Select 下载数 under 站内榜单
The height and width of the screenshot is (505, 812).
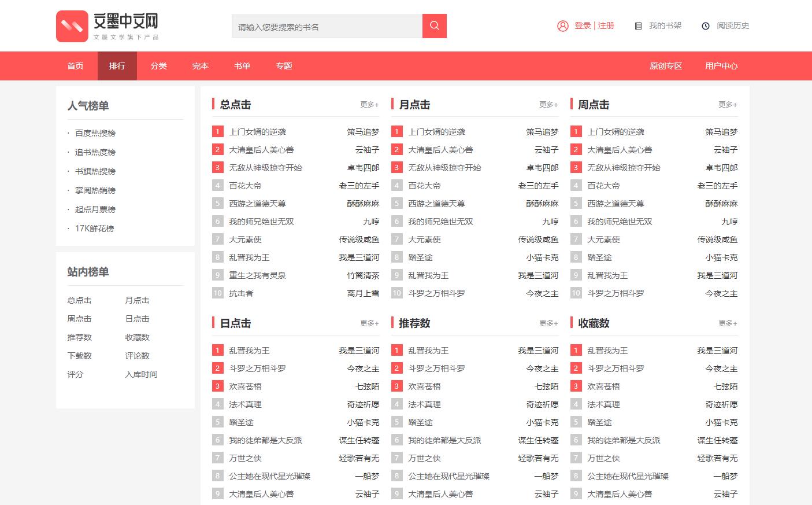pyautogui.click(x=80, y=356)
